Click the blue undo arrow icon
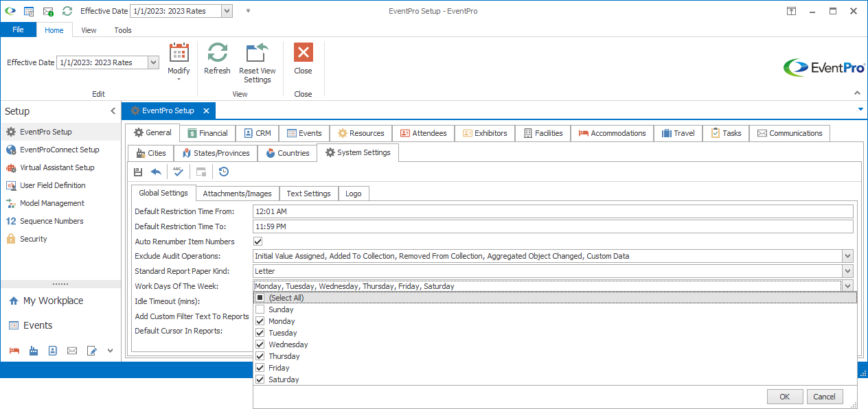This screenshot has width=868, height=409. tap(156, 172)
